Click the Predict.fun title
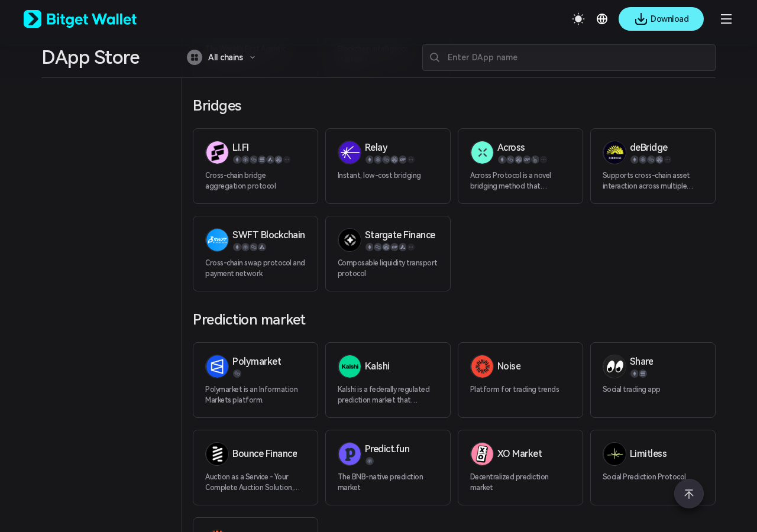This screenshot has width=757, height=532. [387, 449]
